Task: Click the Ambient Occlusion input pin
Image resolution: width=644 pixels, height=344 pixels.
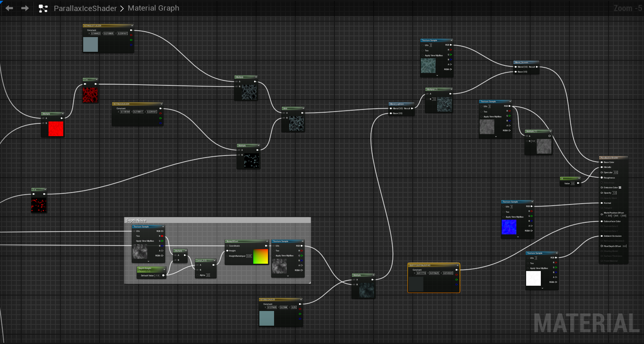Action: [x=602, y=236]
